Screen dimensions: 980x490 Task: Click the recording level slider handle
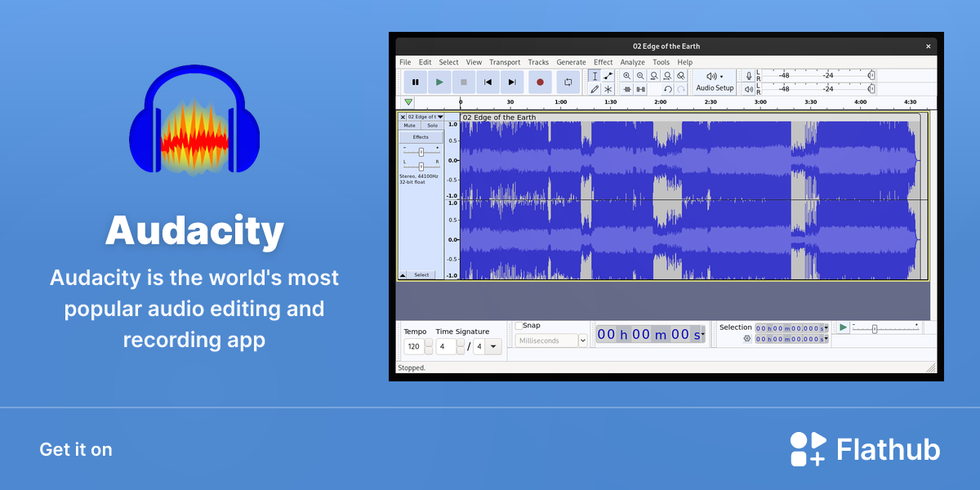click(871, 75)
